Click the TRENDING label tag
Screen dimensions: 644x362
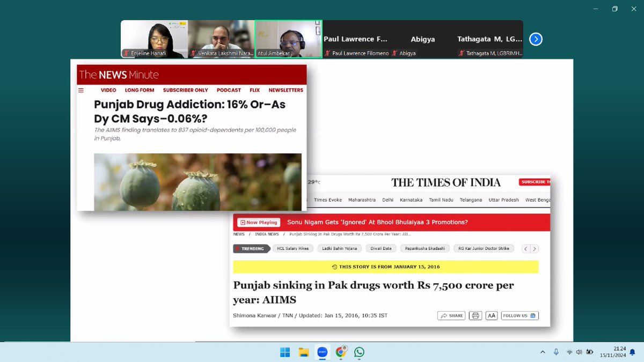(251, 248)
